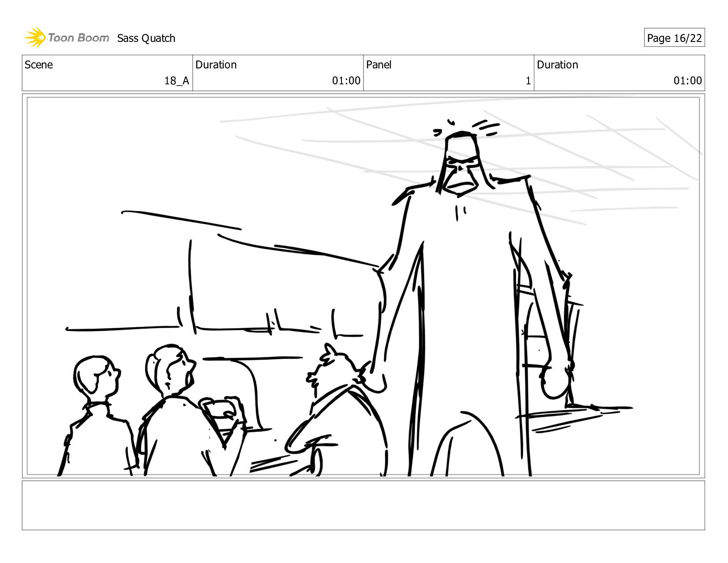
Task: Click the empty notes box below the panel
Action: 364,506
